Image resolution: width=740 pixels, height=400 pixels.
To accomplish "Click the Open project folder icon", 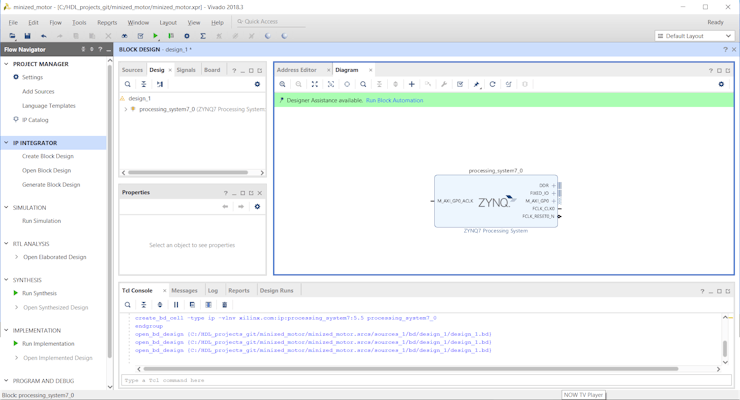I will (12, 36).
